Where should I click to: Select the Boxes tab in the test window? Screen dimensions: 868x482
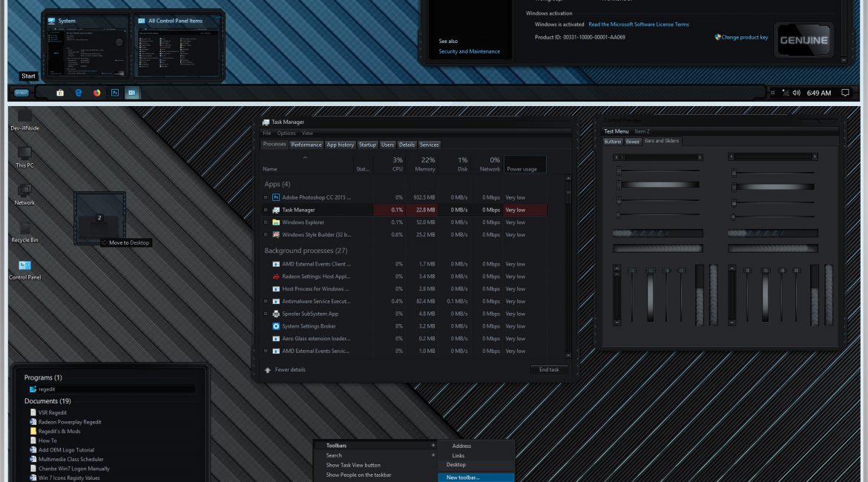[x=632, y=142]
